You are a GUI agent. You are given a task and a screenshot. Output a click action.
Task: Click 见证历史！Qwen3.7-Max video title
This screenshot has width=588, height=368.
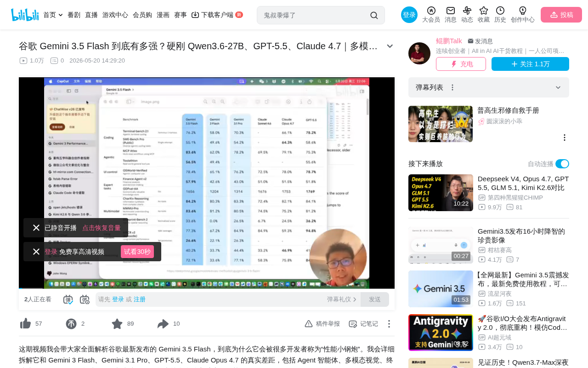523,362
